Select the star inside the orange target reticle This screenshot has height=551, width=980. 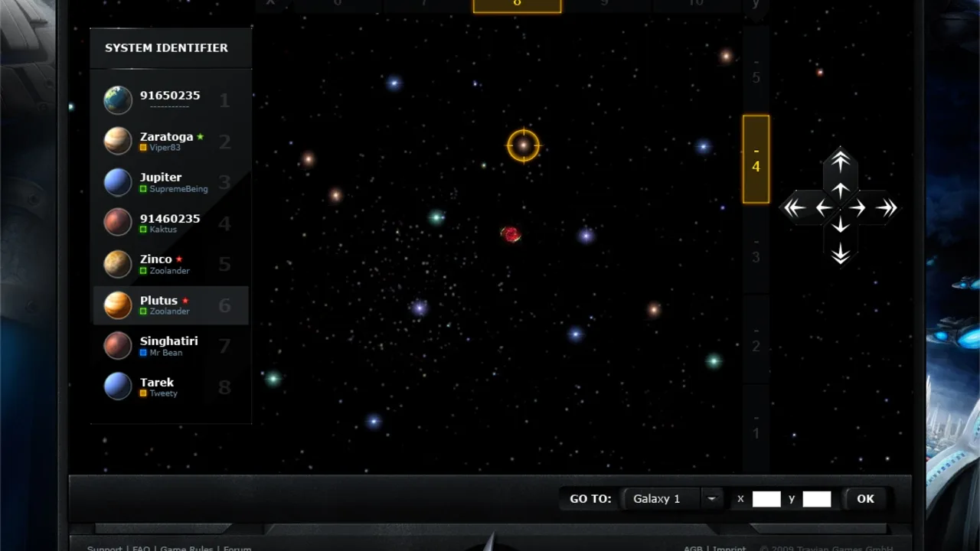524,145
